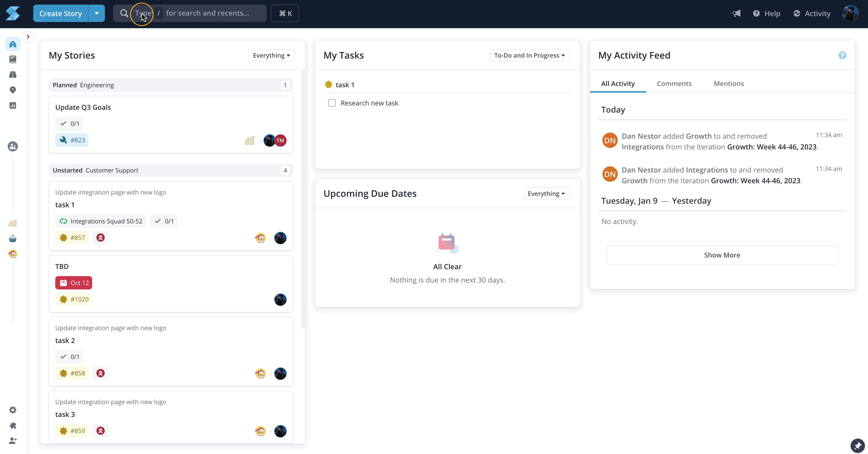Open the task 2 story card title
The height and width of the screenshot is (454, 868).
(x=65, y=340)
